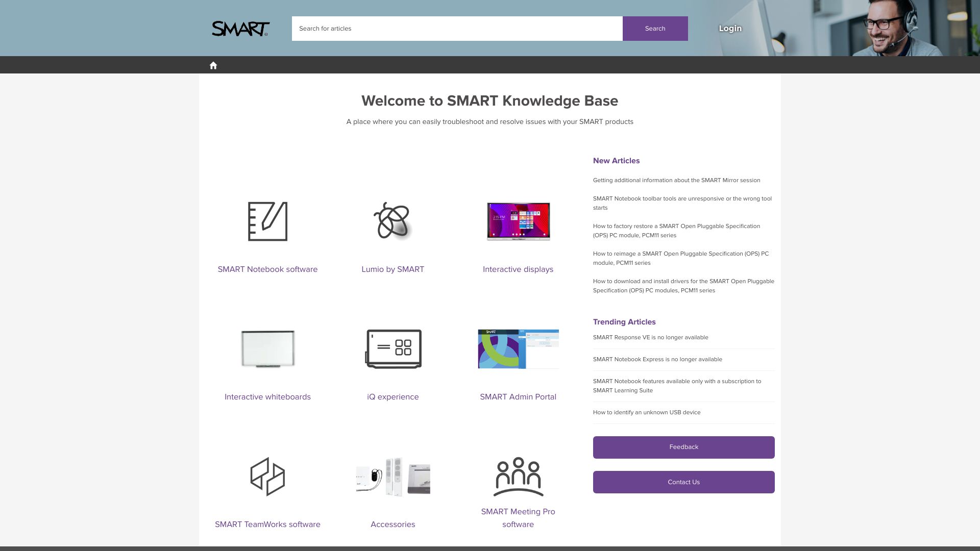Open Interactive displays text link
This screenshot has width=980, height=551.
coord(518,269)
